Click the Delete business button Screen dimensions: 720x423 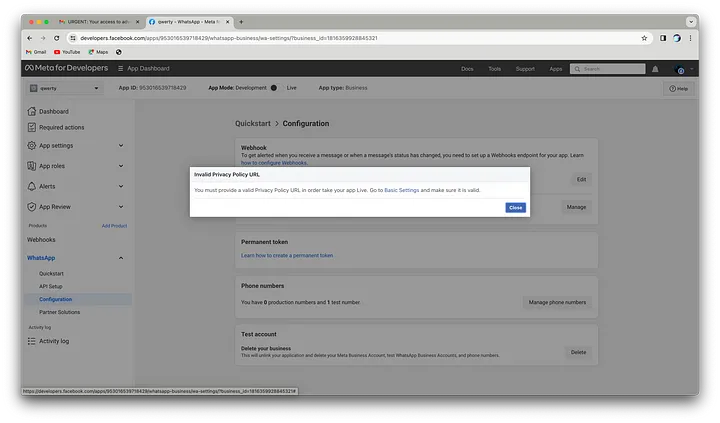tap(578, 352)
